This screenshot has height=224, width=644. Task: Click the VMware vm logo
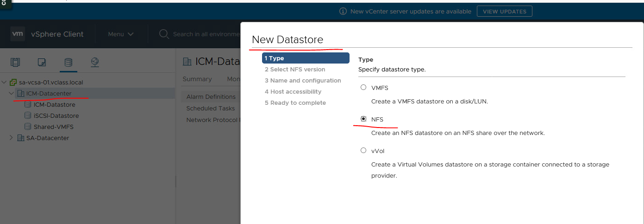click(x=18, y=34)
